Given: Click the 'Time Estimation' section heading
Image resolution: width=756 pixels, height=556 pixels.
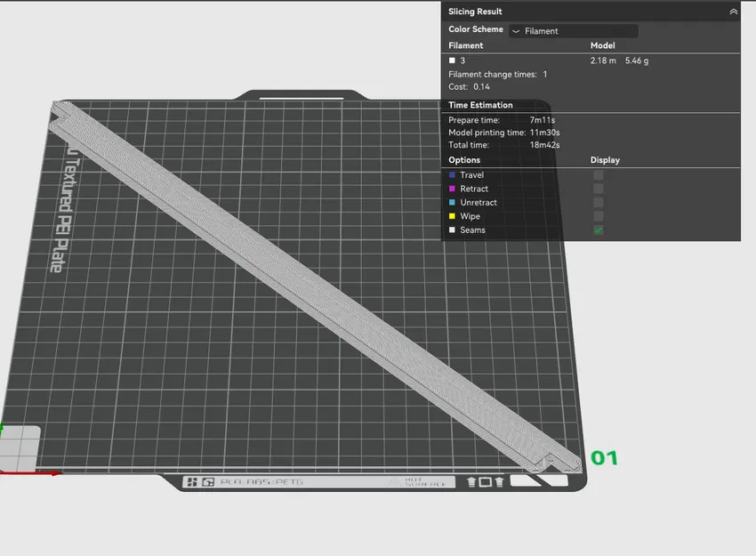Looking at the screenshot, I should coord(480,105).
